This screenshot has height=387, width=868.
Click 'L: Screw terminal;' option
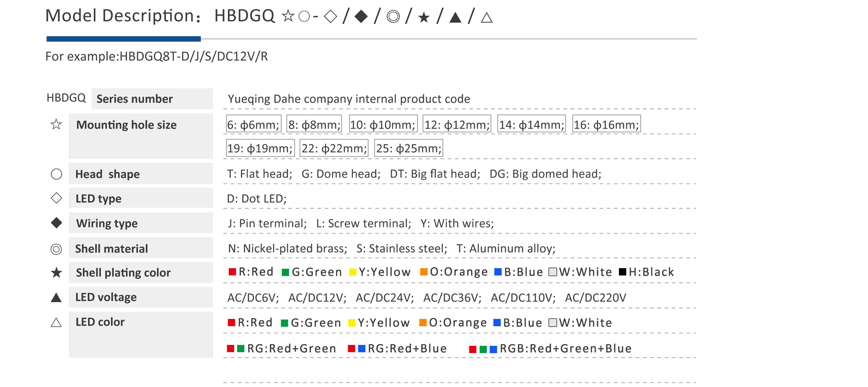pos(364,223)
